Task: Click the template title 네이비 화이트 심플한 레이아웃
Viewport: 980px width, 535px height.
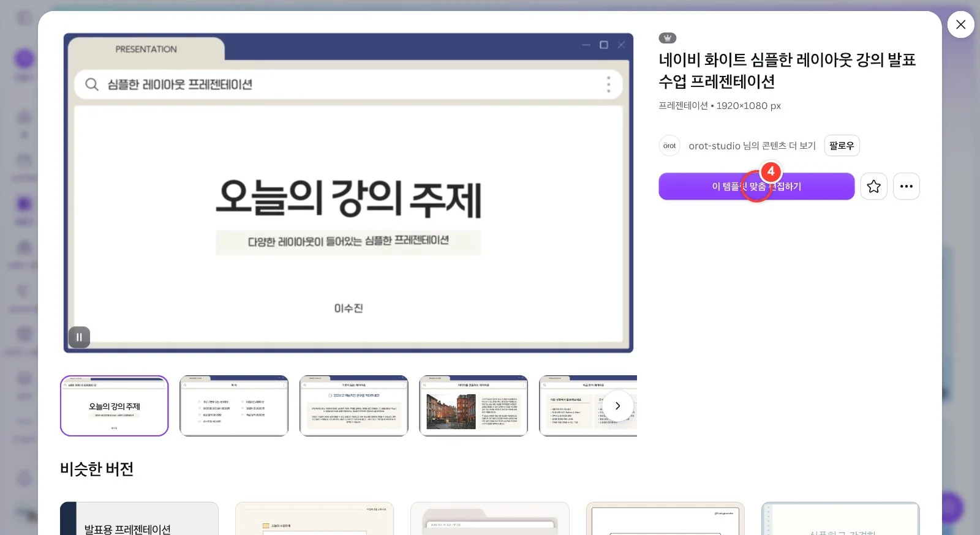Action: click(787, 70)
